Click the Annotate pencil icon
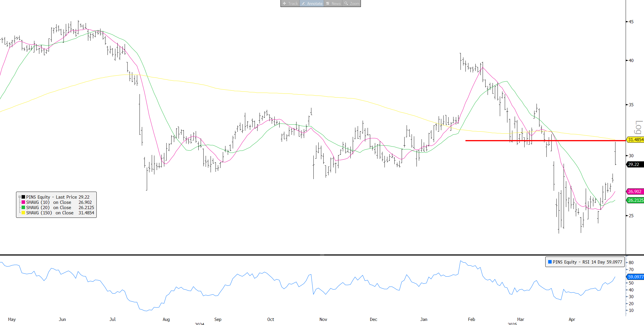This screenshot has height=325, width=644. (303, 3)
